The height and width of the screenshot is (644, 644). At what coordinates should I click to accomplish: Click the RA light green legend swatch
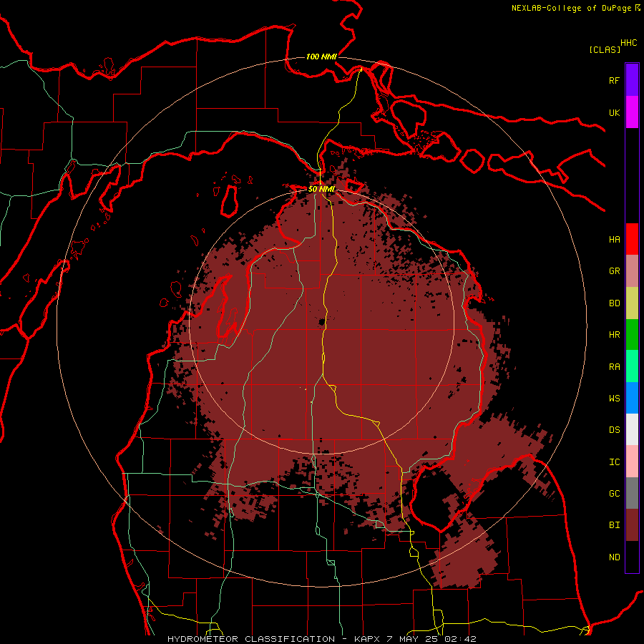click(632, 366)
